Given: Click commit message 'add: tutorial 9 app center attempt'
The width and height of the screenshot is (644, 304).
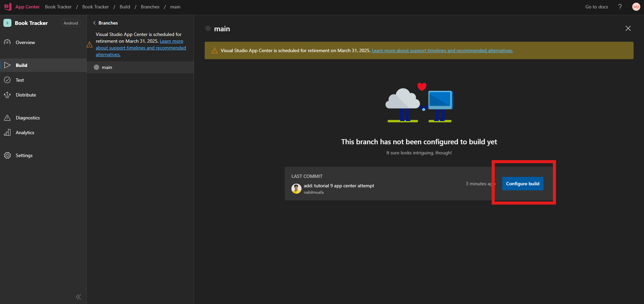Looking at the screenshot, I should 339,186.
